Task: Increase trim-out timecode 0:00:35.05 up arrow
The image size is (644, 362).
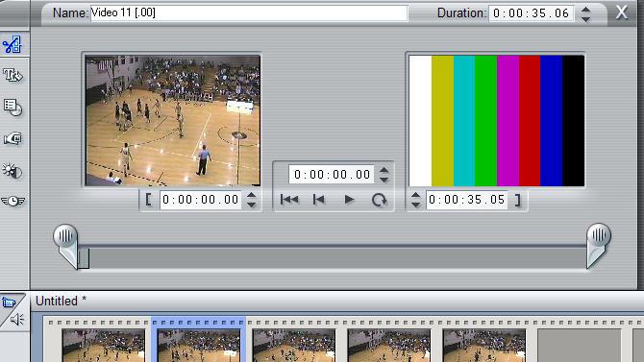Action: [415, 195]
